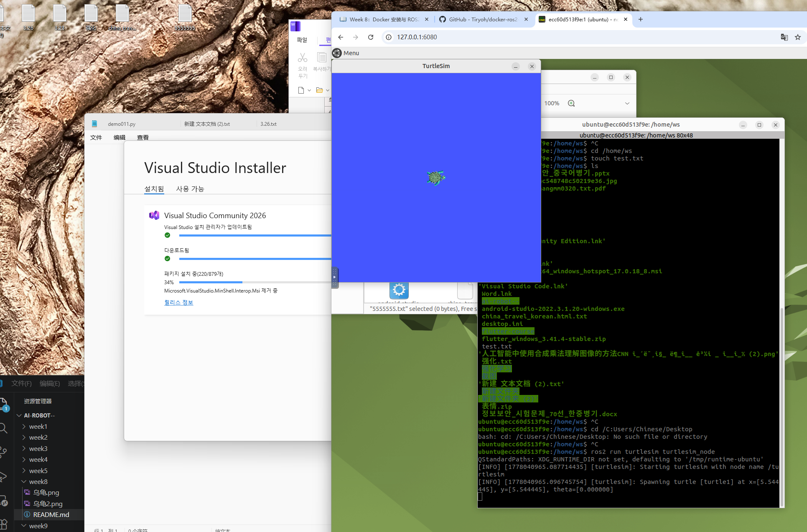Click the terminal vertical scrollbar
The height and width of the screenshot is (532, 807).
pos(782,407)
